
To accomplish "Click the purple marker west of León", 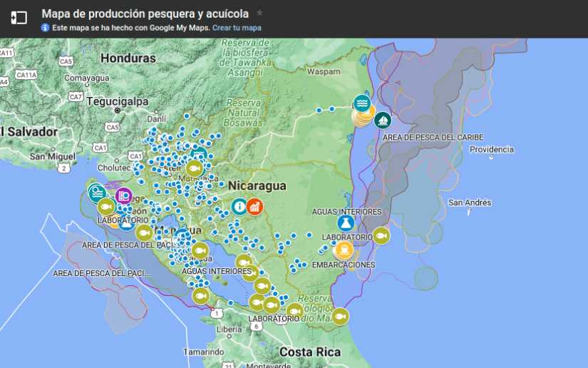I will pos(123,194).
